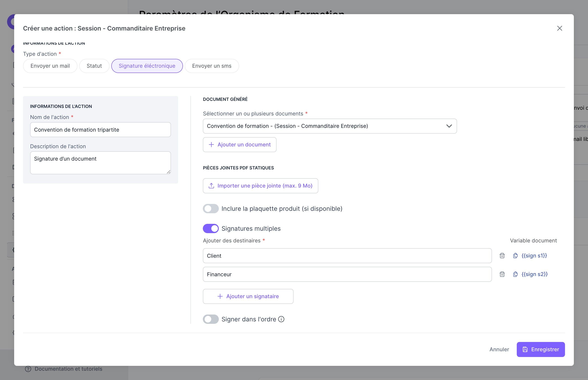Save the action with Enregistrer
This screenshot has width=588, height=380.
click(540, 349)
